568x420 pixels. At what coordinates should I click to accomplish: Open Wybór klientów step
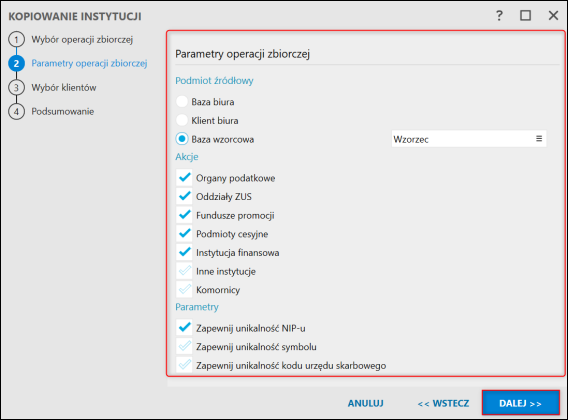click(64, 88)
